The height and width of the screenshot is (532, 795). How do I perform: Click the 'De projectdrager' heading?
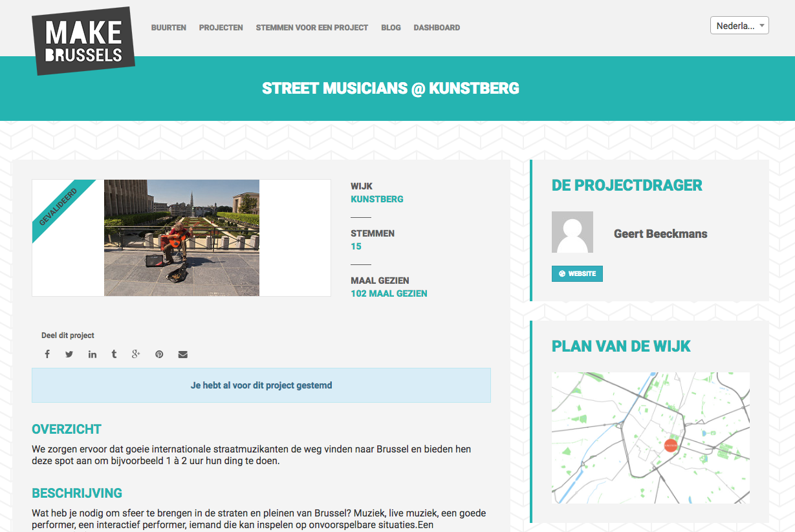coord(627,186)
